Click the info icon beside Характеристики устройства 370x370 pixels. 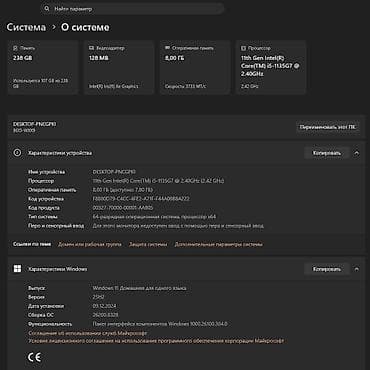(x=17, y=153)
